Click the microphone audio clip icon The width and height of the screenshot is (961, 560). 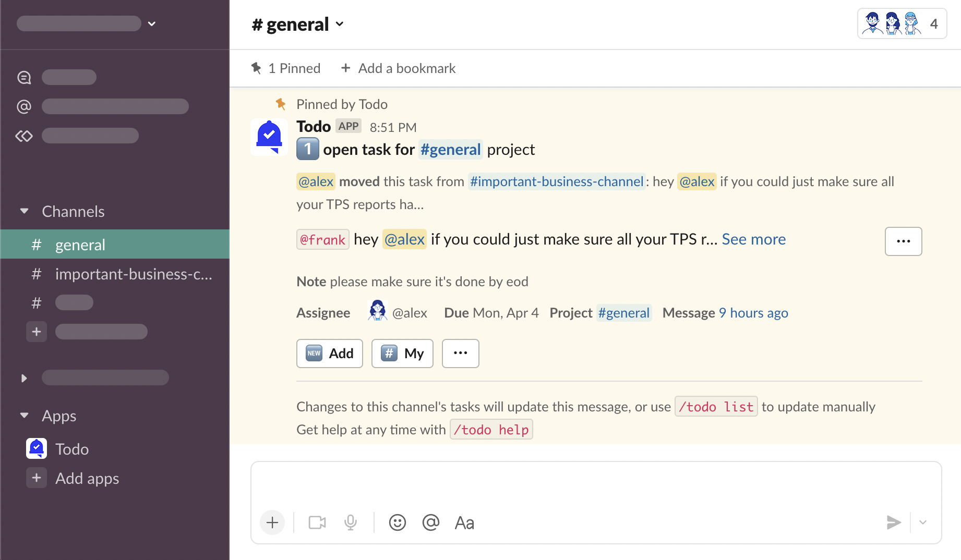pyautogui.click(x=351, y=522)
